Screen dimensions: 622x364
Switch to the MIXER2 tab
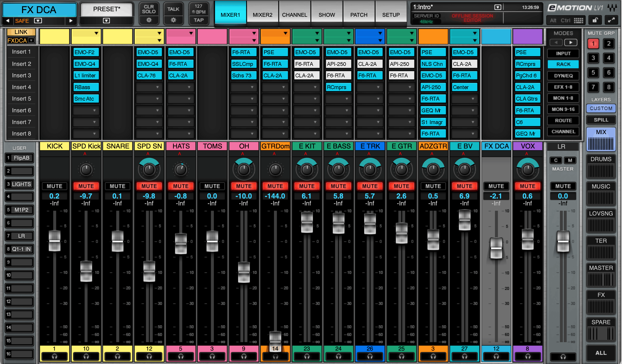pos(262,15)
